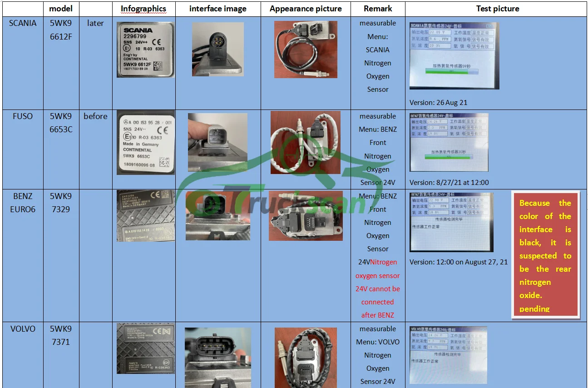Click the red note box about black interface color
This screenshot has height=388, width=588.
pos(545,254)
